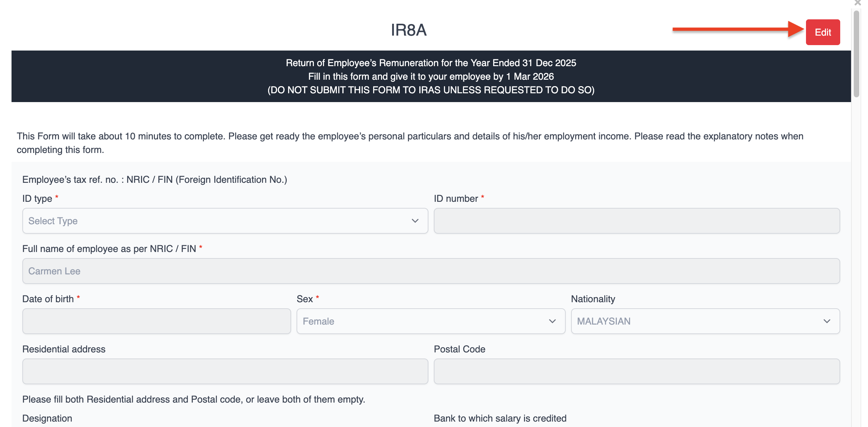
Task: Click the Postal Code input field
Action: (636, 371)
